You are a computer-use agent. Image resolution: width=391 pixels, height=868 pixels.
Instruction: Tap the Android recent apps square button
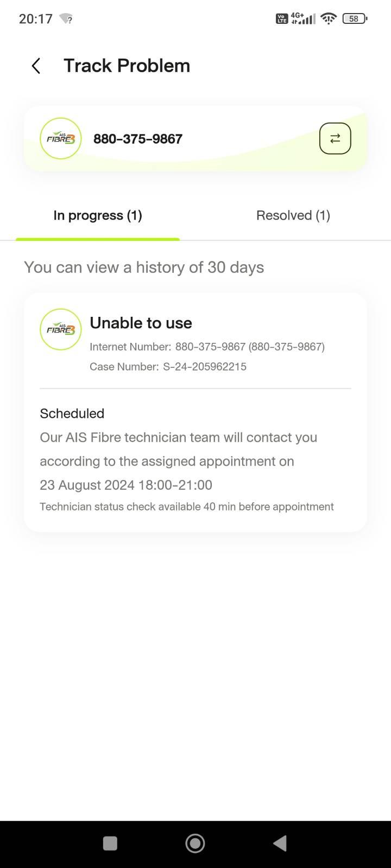[110, 843]
